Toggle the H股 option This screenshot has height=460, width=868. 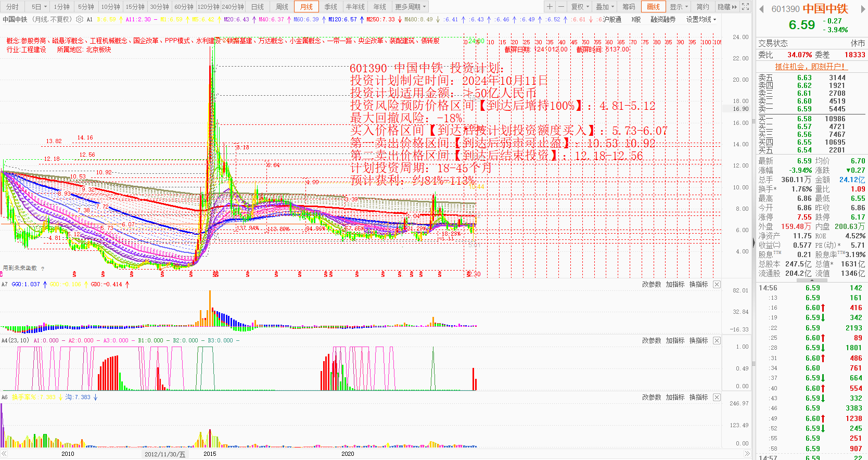pyautogui.click(x=636, y=19)
